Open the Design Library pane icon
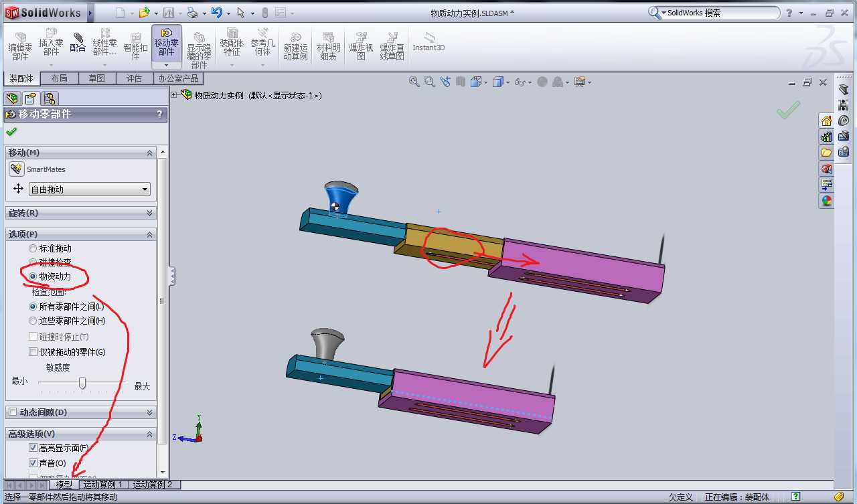Image resolution: width=857 pixels, height=504 pixels. click(826, 137)
